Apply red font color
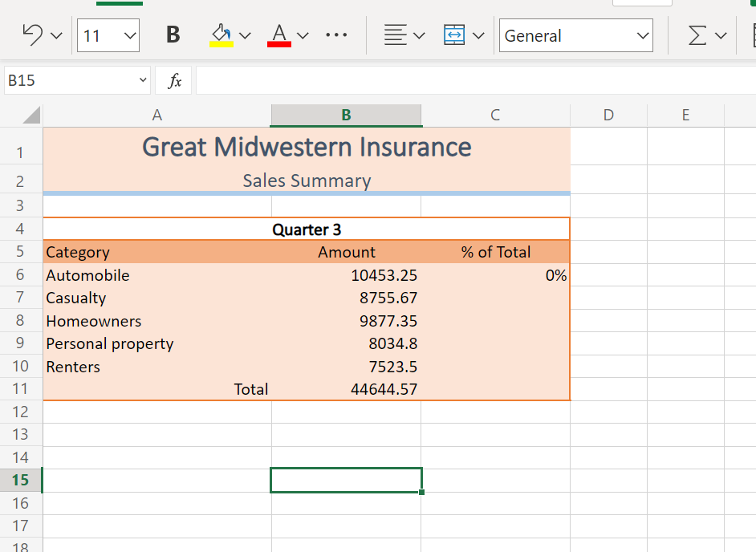 278,35
